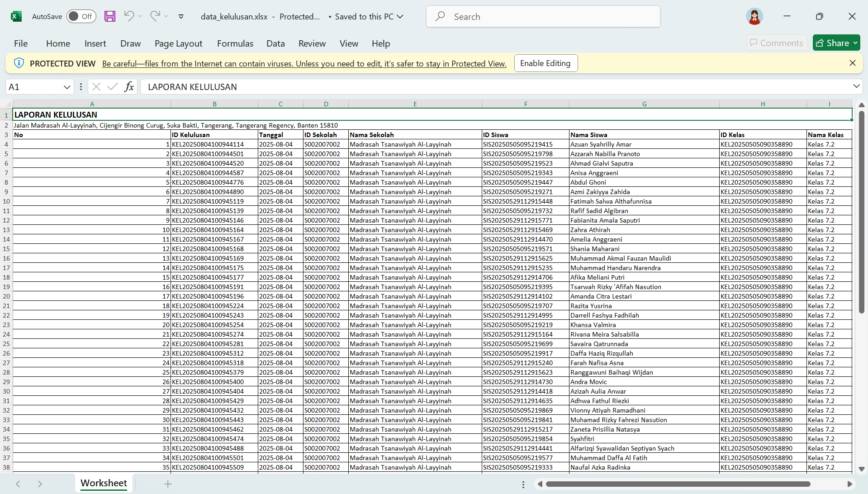
Task: Toggle AutoSave on
Action: (x=81, y=16)
